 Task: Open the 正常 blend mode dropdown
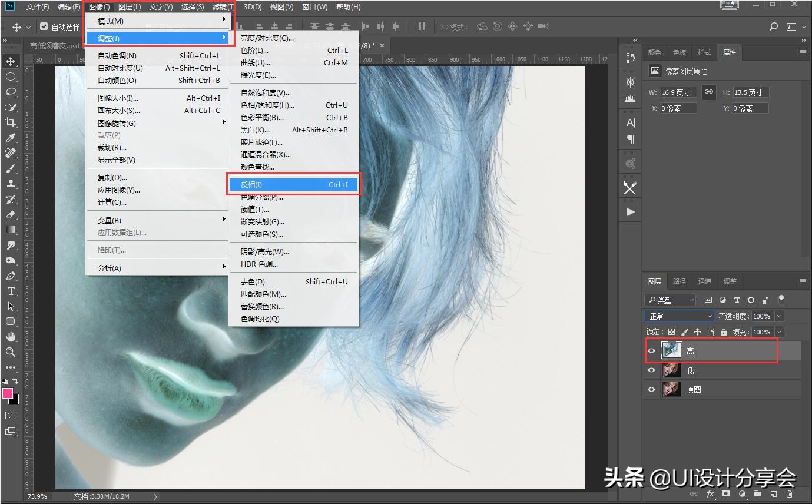[x=679, y=316]
